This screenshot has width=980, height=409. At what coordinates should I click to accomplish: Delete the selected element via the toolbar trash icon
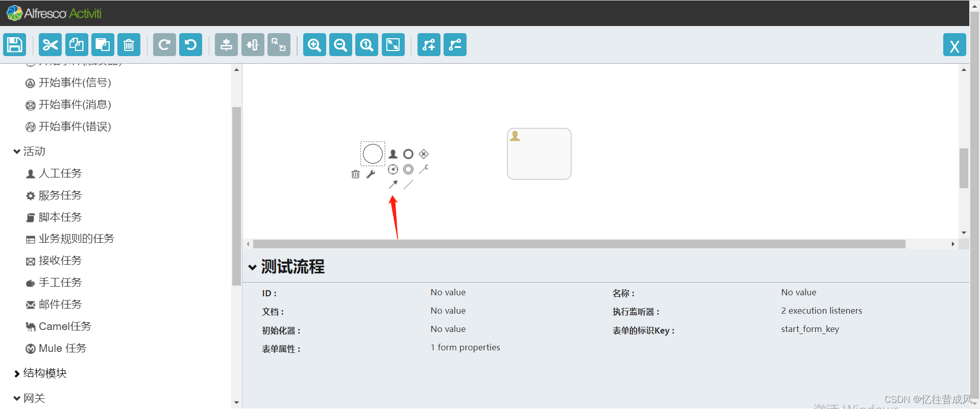click(x=129, y=45)
